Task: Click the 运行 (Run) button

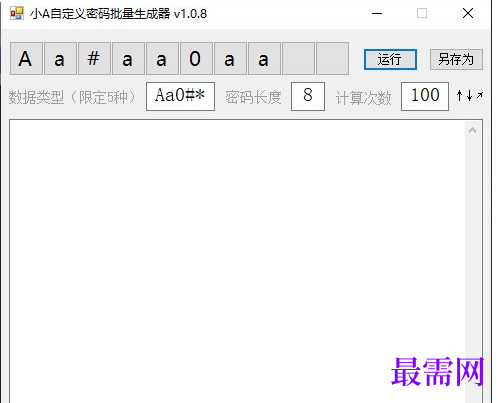Action: (390, 59)
